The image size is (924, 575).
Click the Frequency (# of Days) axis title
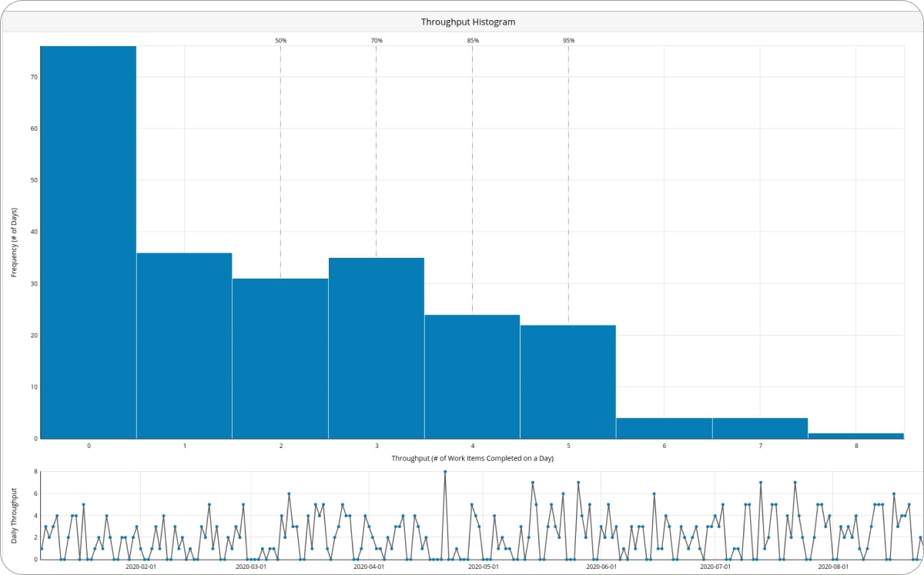pyautogui.click(x=15, y=242)
